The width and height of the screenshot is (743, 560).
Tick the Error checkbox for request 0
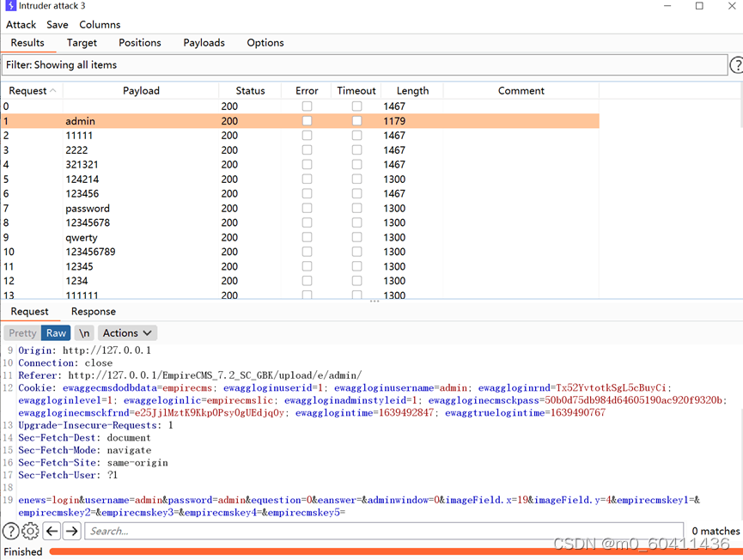point(307,107)
